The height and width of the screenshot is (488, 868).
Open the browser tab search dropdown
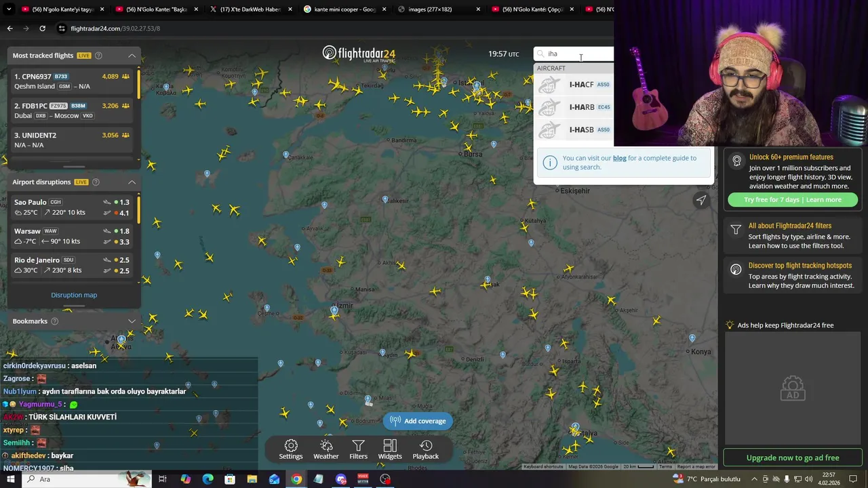click(x=9, y=9)
